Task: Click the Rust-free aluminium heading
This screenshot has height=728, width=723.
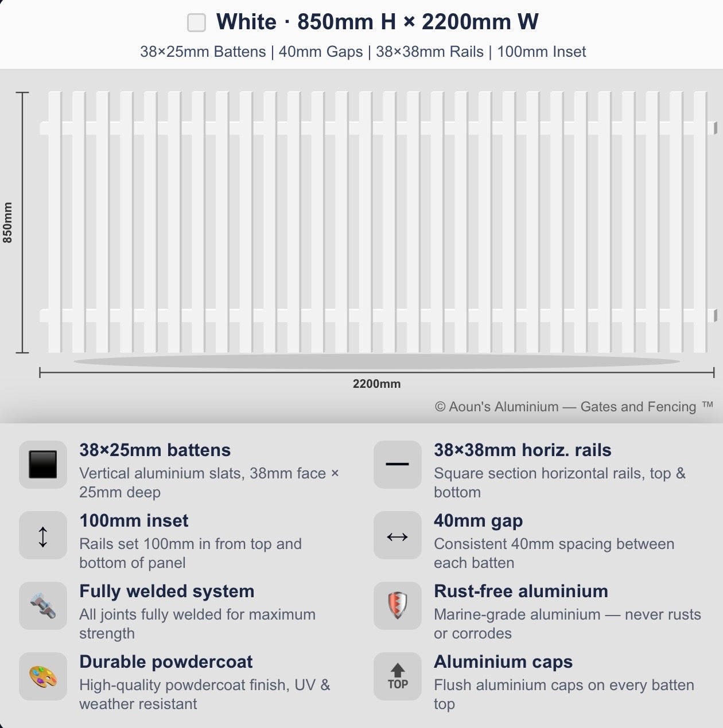Action: pos(521,591)
